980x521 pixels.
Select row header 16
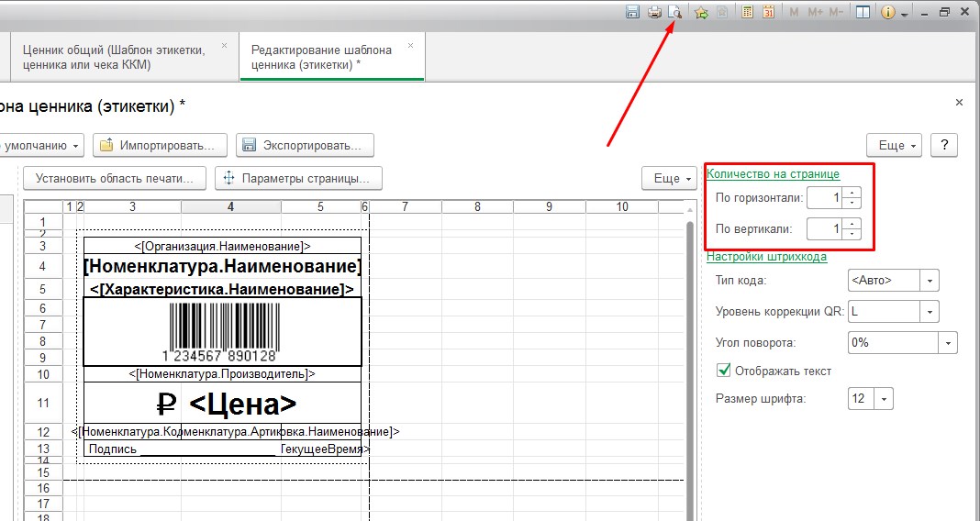[x=43, y=488]
